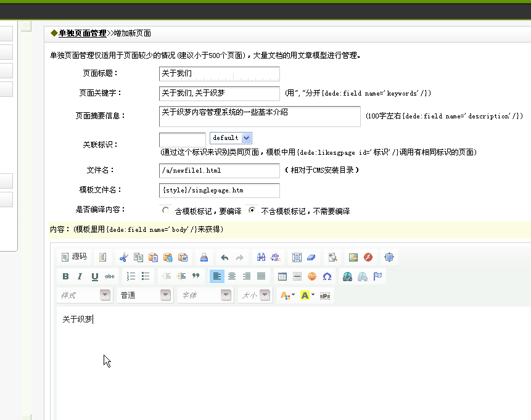Decrease the paragraph indent
The image size is (531, 420).
[167, 276]
